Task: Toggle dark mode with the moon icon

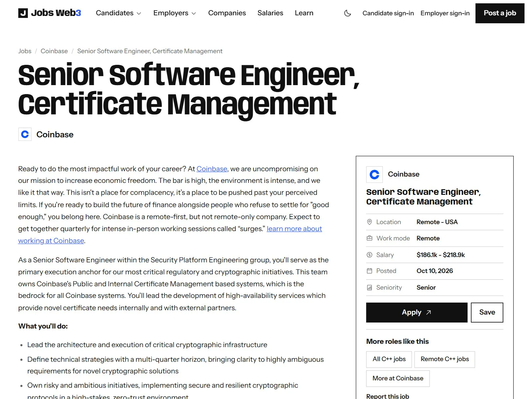Action: click(347, 13)
